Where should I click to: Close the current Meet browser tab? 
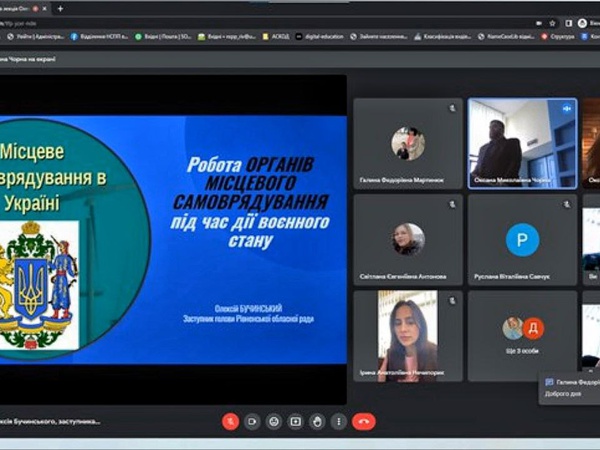[45, 8]
